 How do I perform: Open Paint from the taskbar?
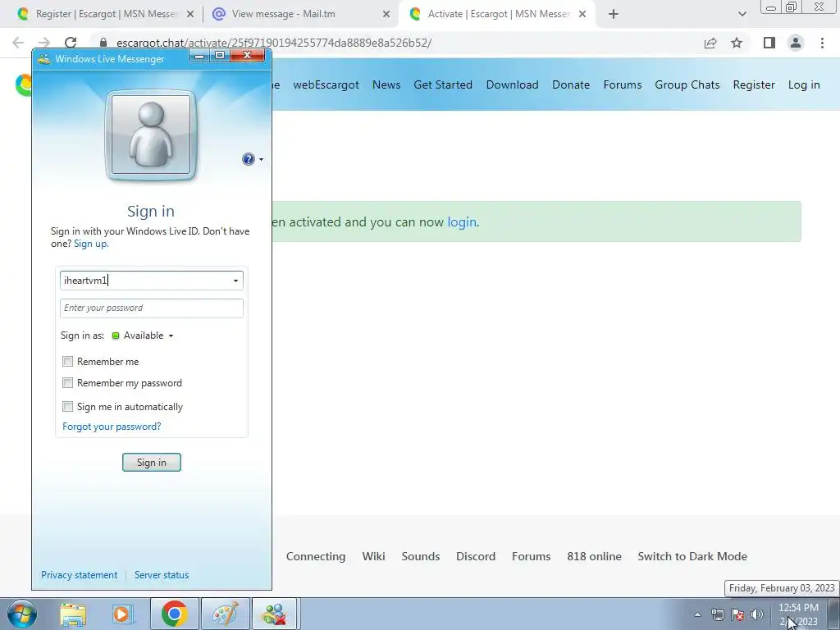[225, 614]
